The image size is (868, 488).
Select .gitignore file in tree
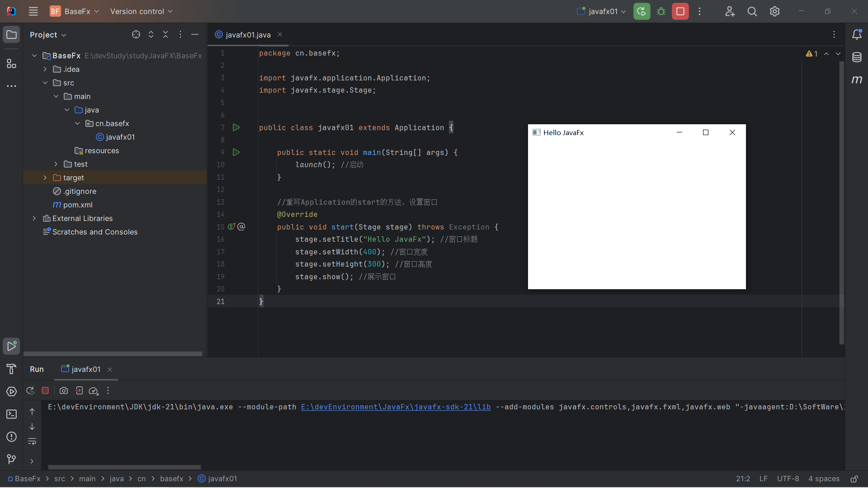80,191
